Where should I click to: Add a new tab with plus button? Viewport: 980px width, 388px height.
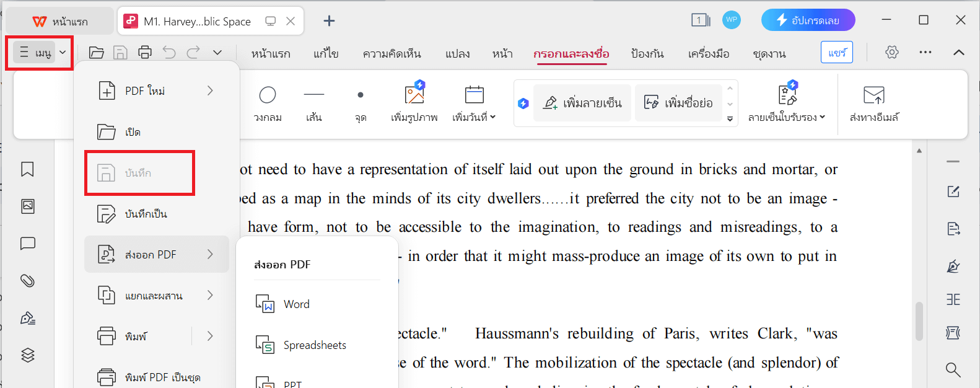329,21
